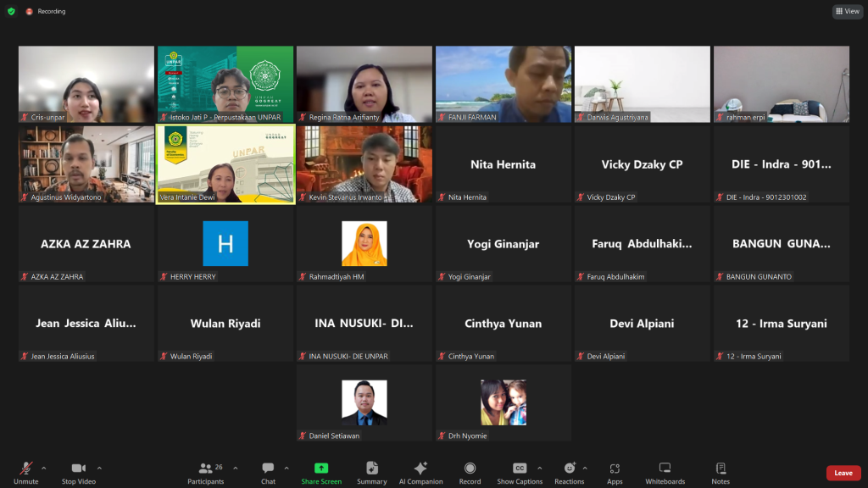The width and height of the screenshot is (868, 488).
Task: Enable Show Captions
Action: [520, 473]
